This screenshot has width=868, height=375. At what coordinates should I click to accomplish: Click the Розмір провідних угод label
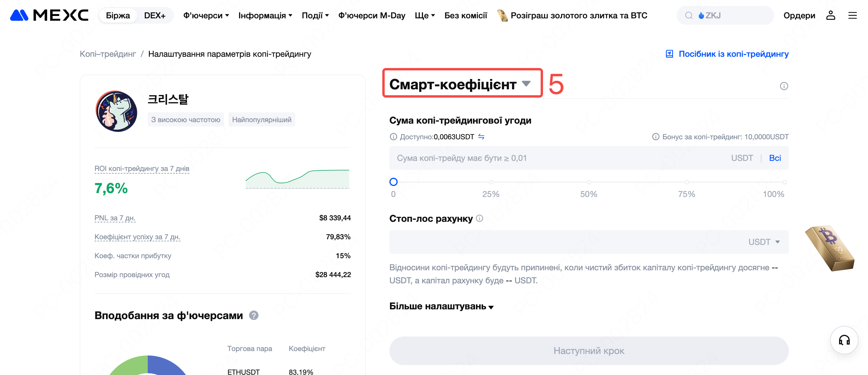click(x=132, y=274)
